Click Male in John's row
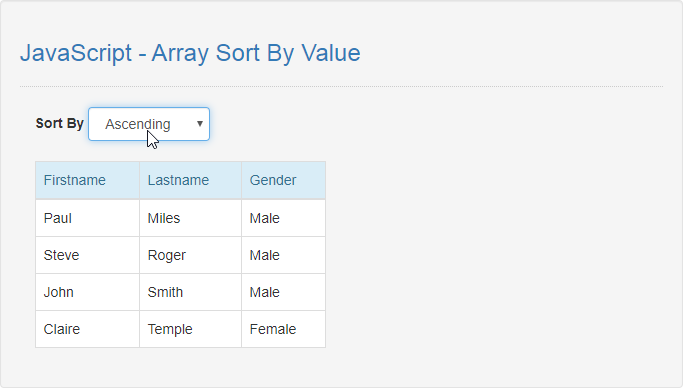The height and width of the screenshot is (388, 683). click(x=284, y=292)
